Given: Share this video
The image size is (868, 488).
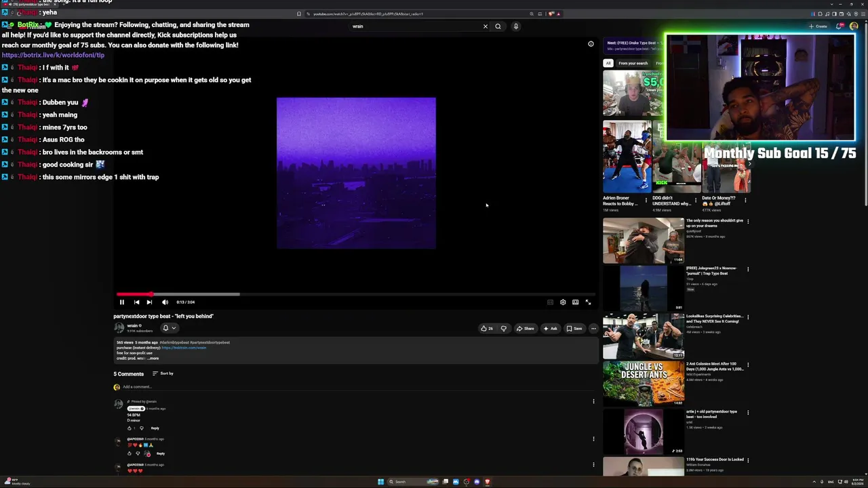Looking at the screenshot, I should click(526, 329).
